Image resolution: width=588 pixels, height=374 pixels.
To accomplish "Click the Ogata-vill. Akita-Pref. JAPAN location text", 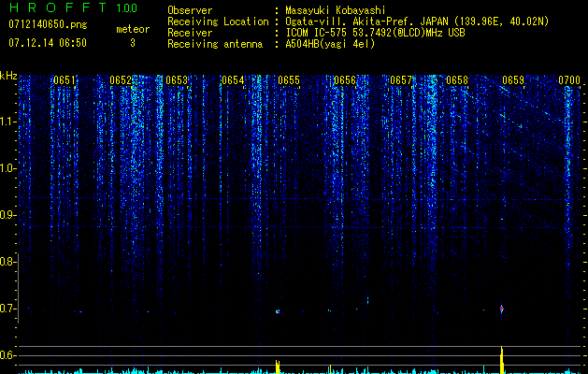I will tap(417, 22).
